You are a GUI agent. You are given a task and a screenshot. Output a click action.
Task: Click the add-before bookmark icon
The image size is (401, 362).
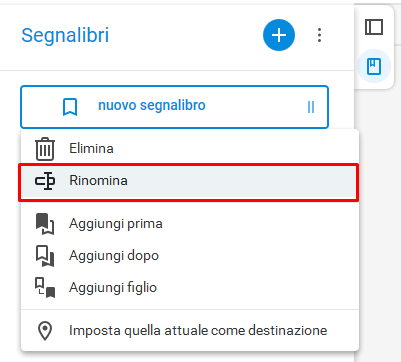tap(45, 224)
